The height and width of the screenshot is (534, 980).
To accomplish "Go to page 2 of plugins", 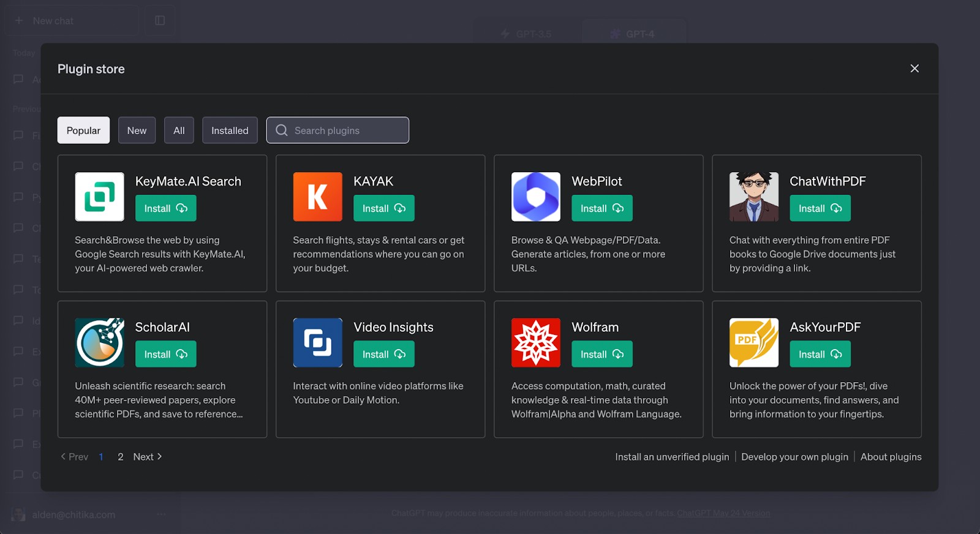I will pos(121,457).
